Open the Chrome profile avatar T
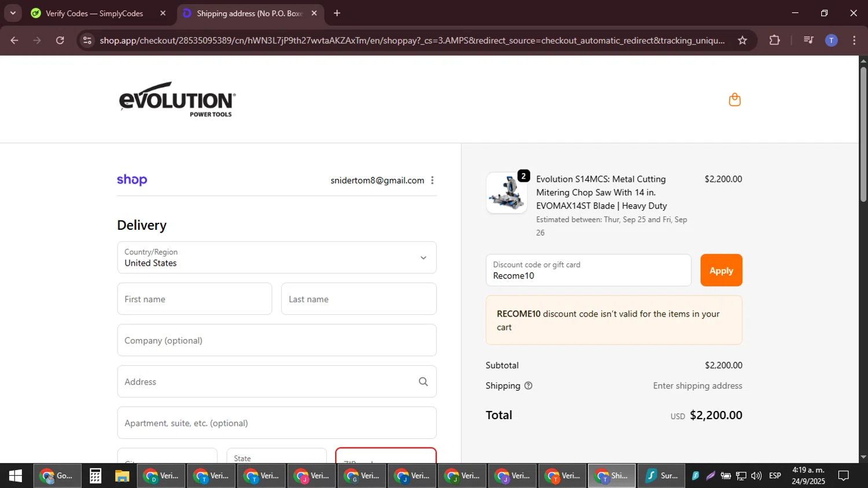Image resolution: width=868 pixels, height=488 pixels. (x=831, y=41)
